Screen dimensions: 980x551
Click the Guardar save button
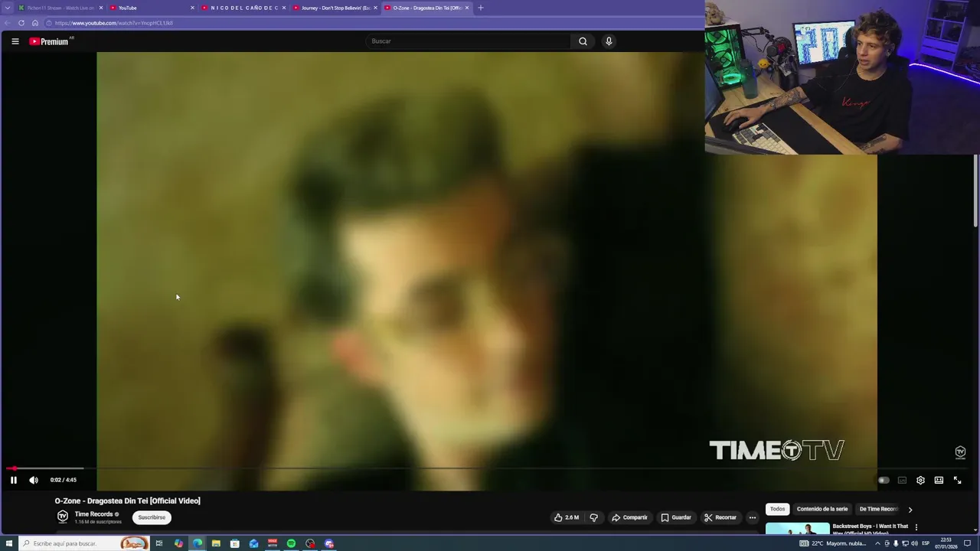pos(676,517)
